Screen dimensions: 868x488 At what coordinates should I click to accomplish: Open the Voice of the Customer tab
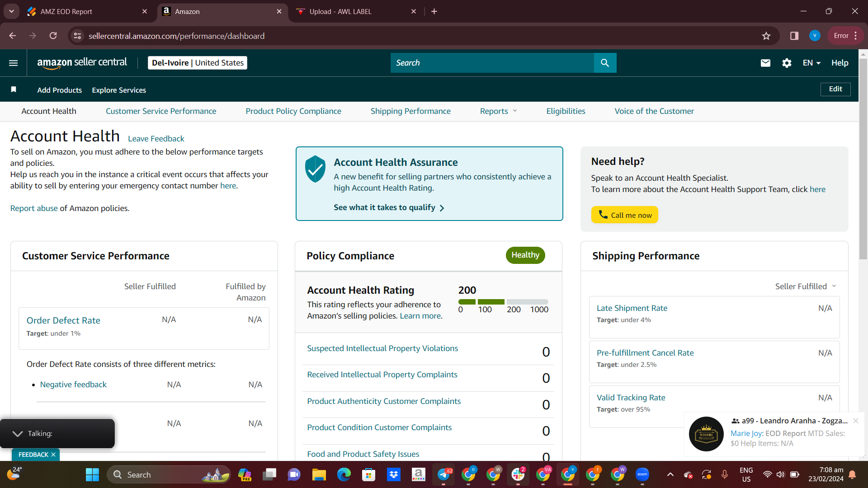tap(654, 111)
